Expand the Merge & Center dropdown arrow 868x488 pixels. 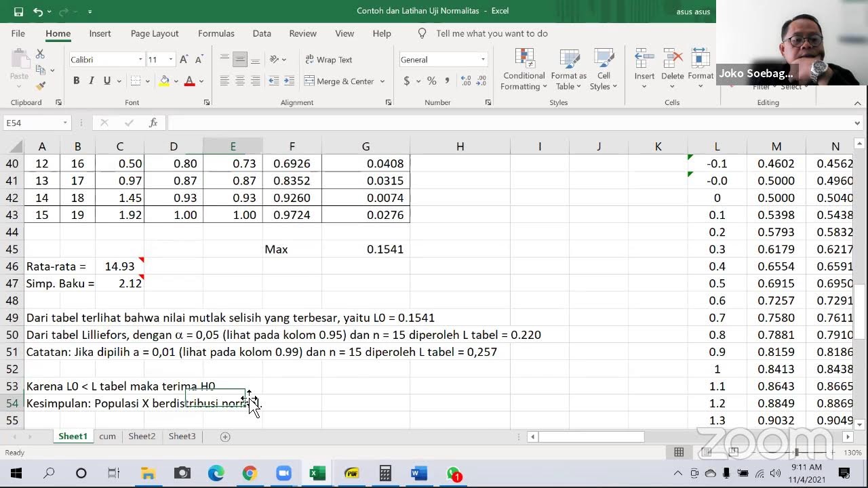[382, 81]
